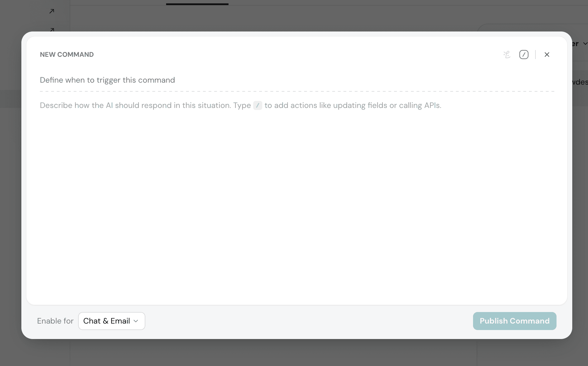588x366 pixels.
Task: Click the divider line between slash and close icons
Action: (535, 55)
